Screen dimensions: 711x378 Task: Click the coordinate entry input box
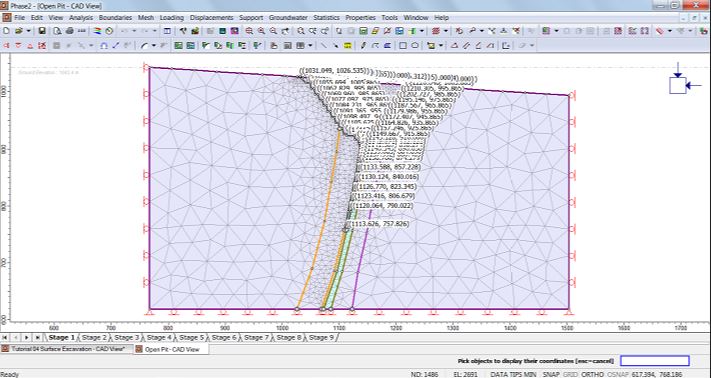[655, 361]
